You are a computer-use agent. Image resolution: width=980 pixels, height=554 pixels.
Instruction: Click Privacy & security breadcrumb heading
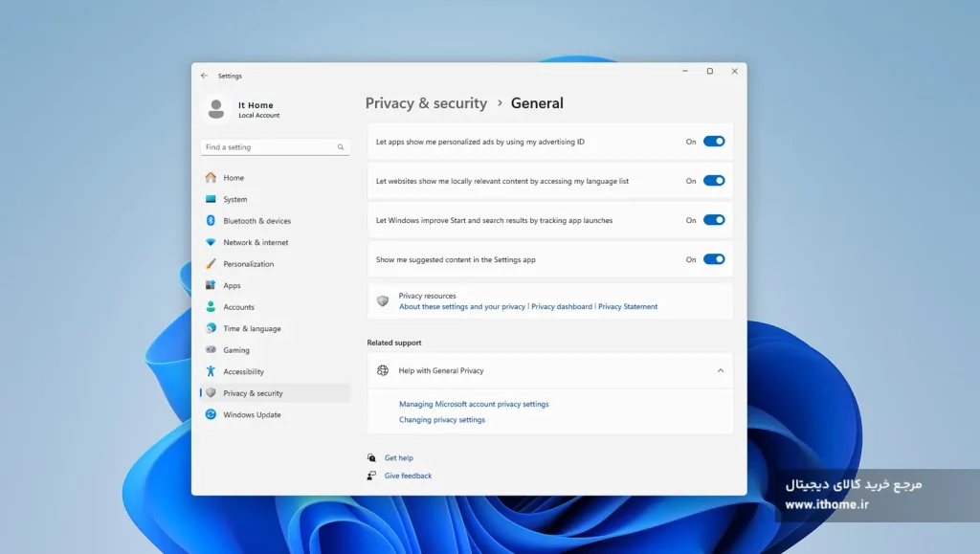426,103
